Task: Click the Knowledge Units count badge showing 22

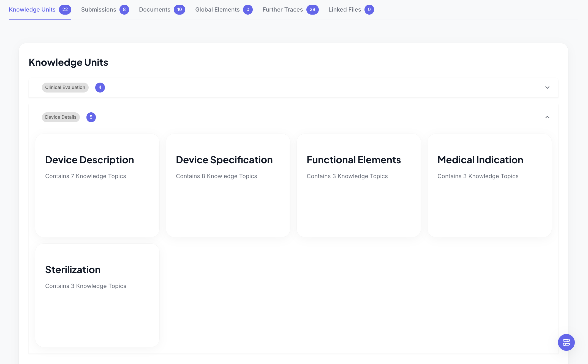Action: [65, 9]
